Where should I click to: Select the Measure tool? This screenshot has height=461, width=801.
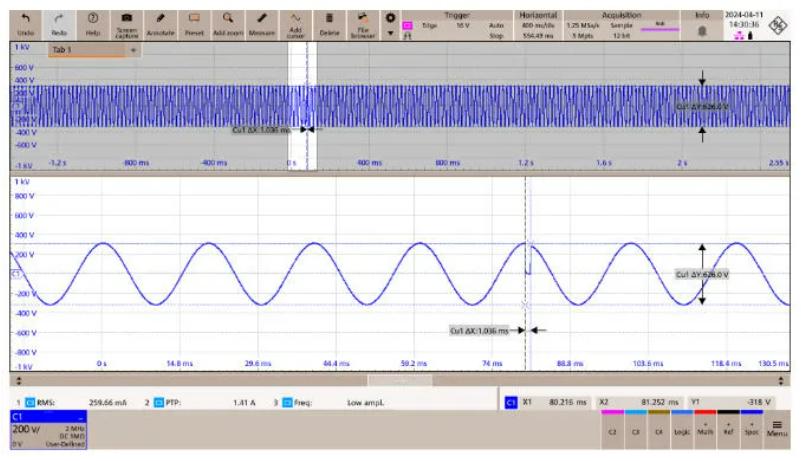(x=262, y=25)
